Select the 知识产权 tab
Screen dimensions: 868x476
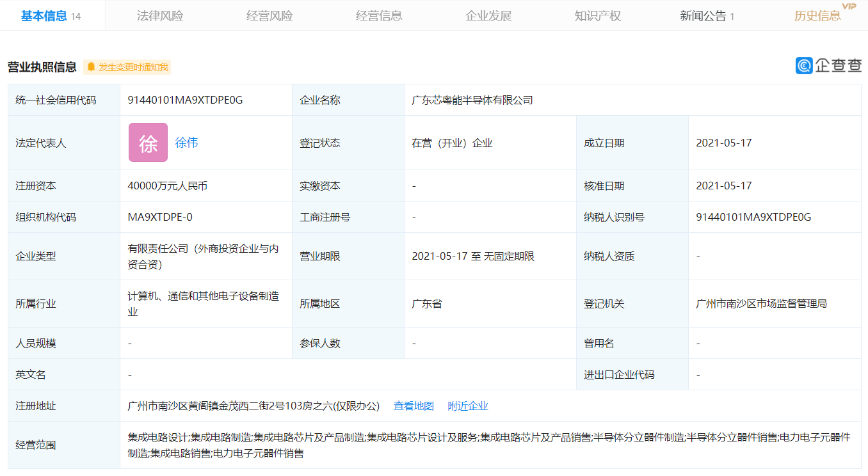pyautogui.click(x=598, y=16)
